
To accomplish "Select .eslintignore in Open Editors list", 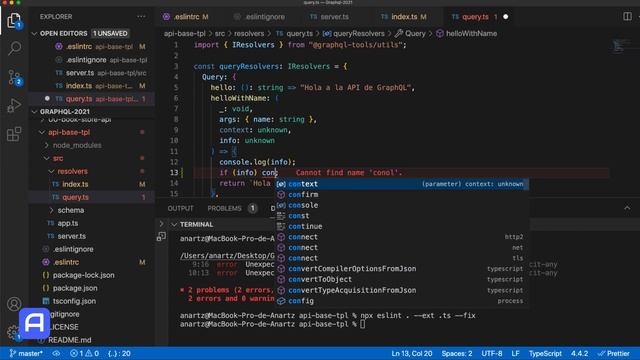I will [x=92, y=60].
